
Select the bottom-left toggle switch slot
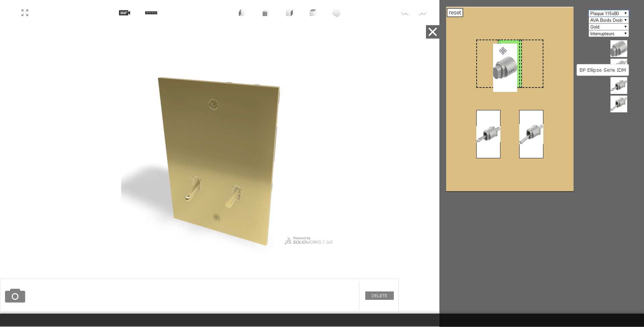click(x=488, y=134)
